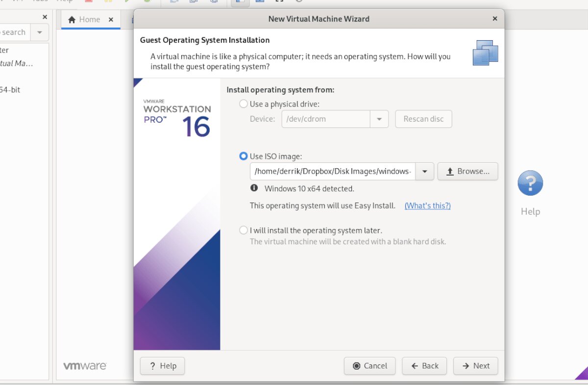This screenshot has width=588, height=385.
Task: Open the snapshot manager icon
Action: 214,2
